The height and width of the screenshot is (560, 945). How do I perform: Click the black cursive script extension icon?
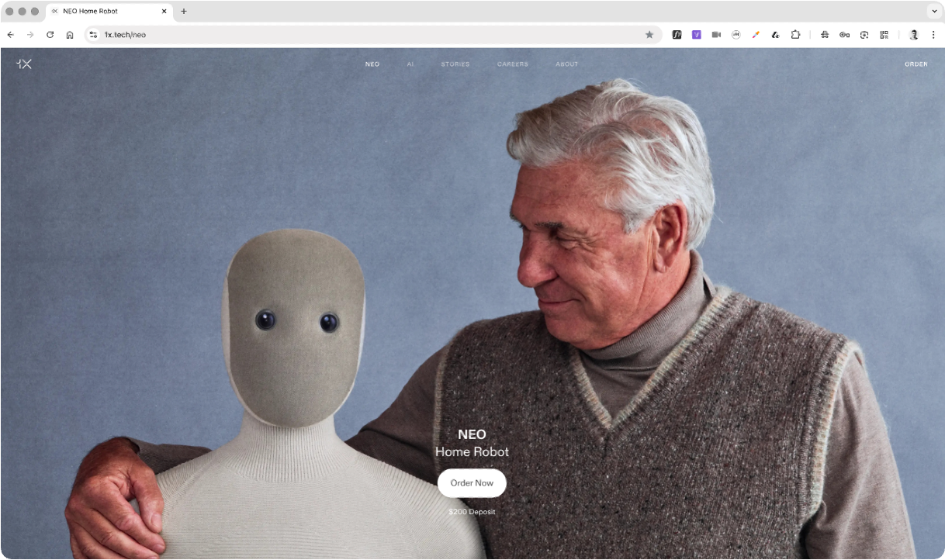tap(775, 35)
